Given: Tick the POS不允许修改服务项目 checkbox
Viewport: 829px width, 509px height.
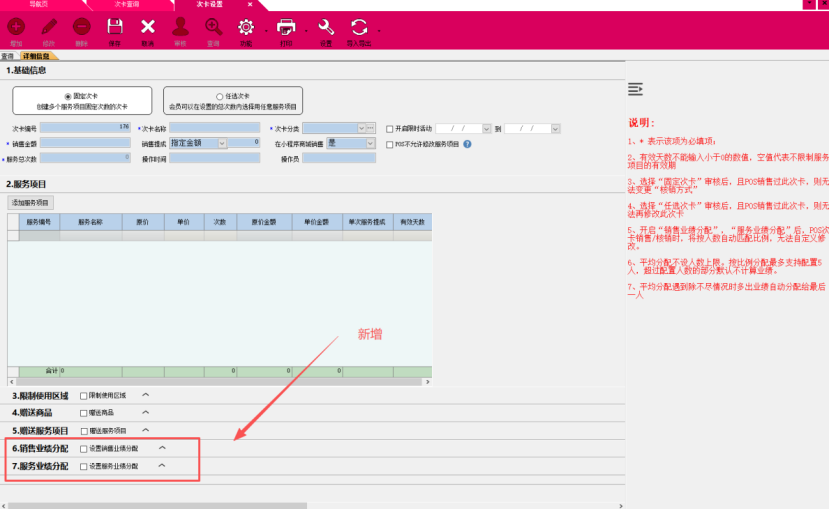Looking at the screenshot, I should click(x=390, y=144).
